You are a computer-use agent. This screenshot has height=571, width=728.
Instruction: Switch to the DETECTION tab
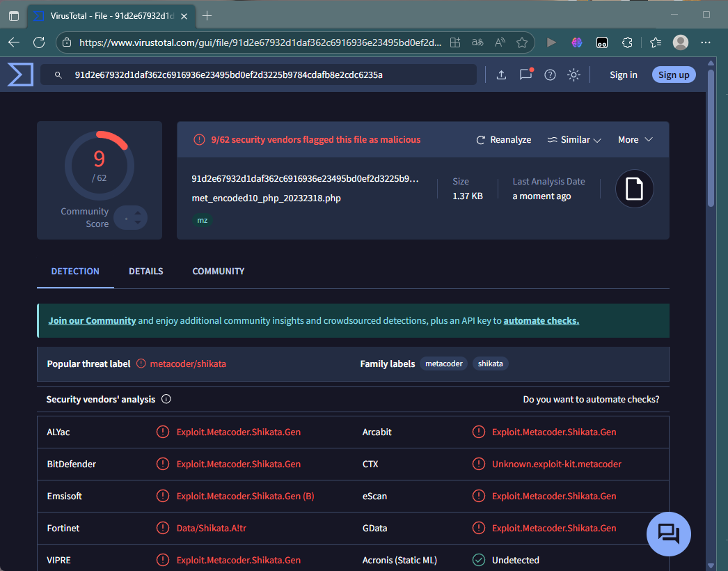tap(75, 272)
